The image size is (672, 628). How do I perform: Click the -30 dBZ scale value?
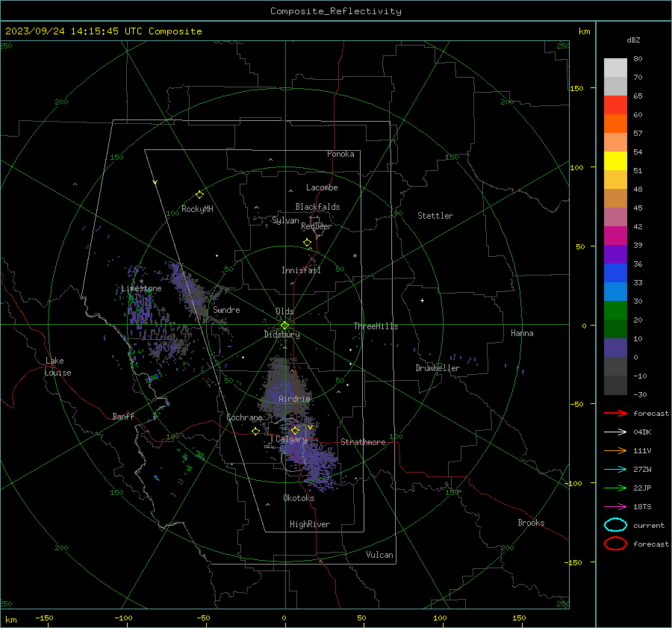(x=640, y=394)
